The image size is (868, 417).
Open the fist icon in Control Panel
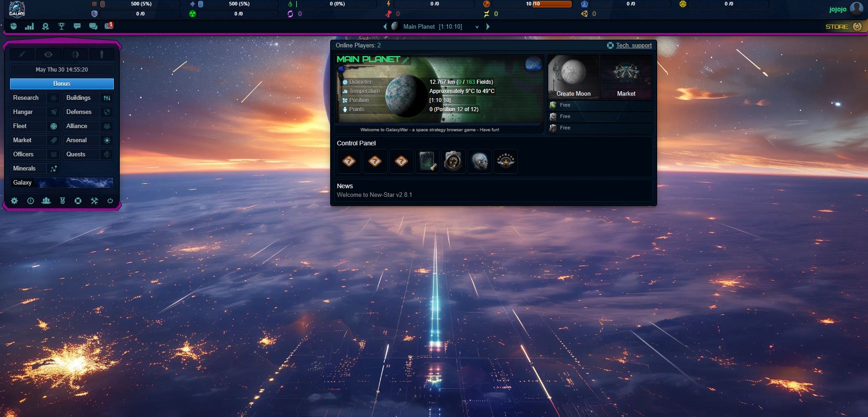pyautogui.click(x=453, y=161)
